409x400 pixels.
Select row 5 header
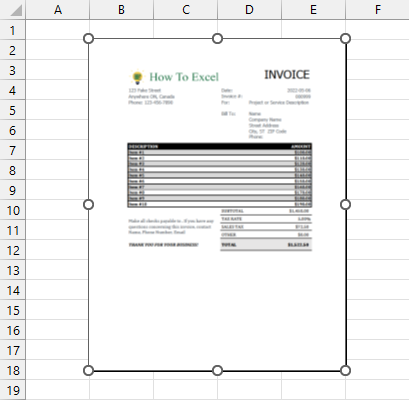point(13,110)
